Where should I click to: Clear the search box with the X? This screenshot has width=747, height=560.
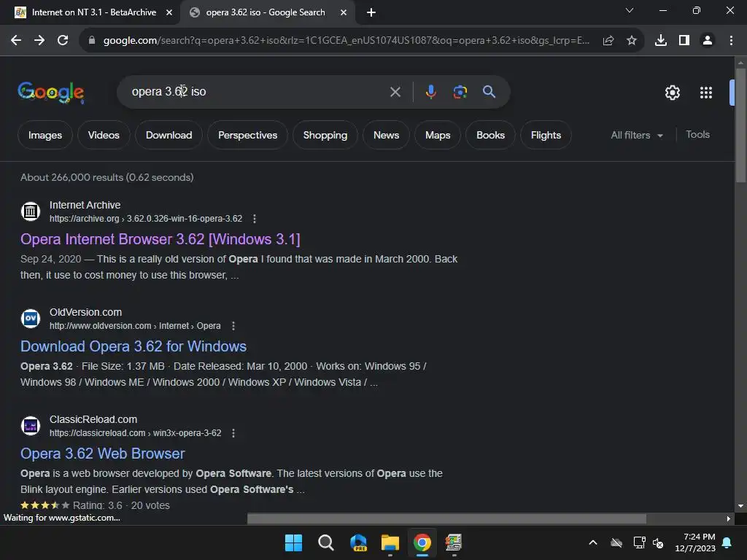[x=395, y=92]
